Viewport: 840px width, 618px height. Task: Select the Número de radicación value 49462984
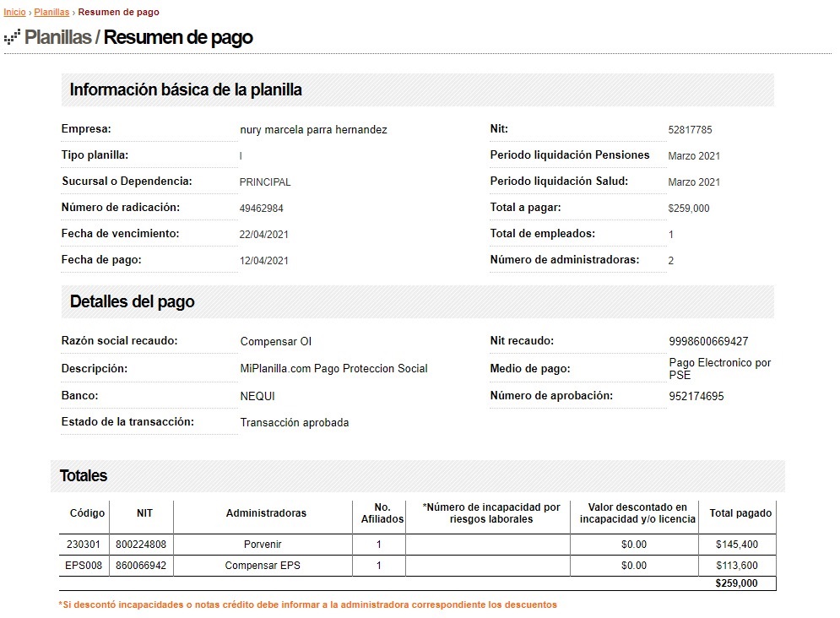(262, 209)
